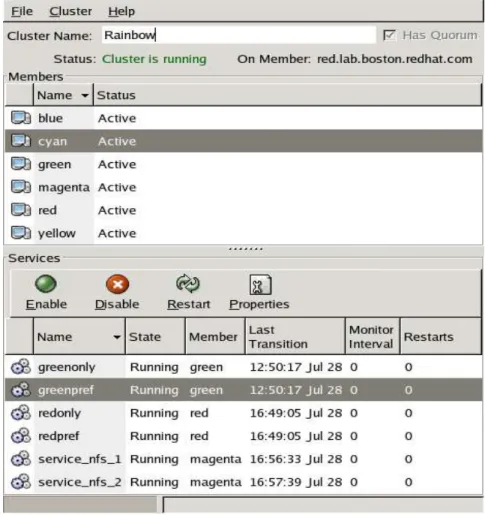
Task: Click gears icon beside service_nfs_1
Action: [x=21, y=459]
